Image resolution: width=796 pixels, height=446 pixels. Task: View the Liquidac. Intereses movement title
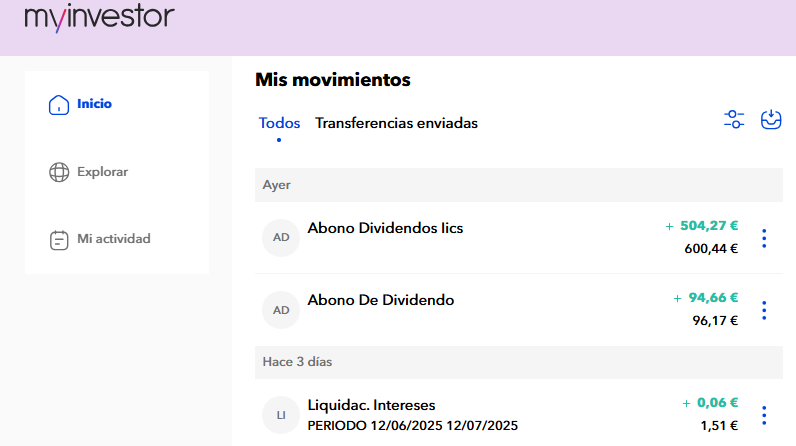coord(371,405)
